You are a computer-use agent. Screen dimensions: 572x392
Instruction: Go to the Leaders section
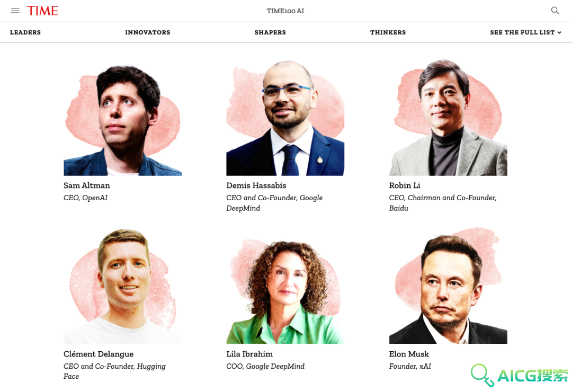point(25,32)
